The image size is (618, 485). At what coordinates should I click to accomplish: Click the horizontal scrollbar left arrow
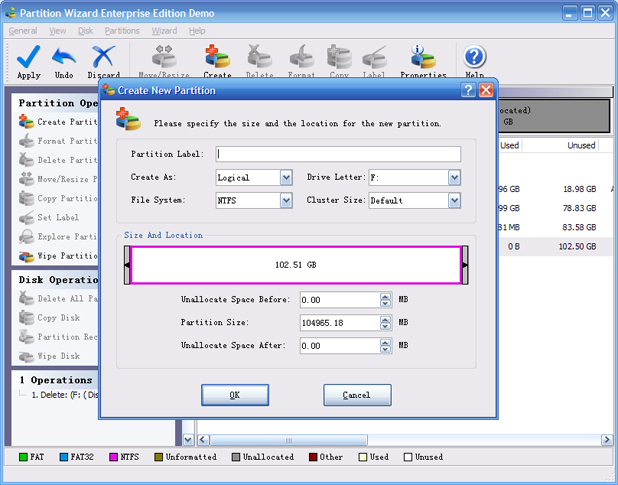point(203,440)
